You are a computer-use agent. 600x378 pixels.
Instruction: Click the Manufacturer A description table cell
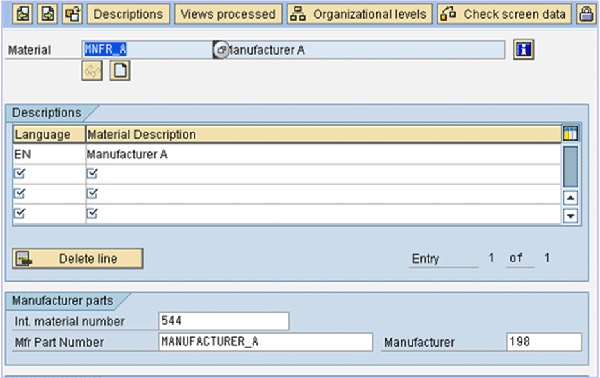[323, 154]
